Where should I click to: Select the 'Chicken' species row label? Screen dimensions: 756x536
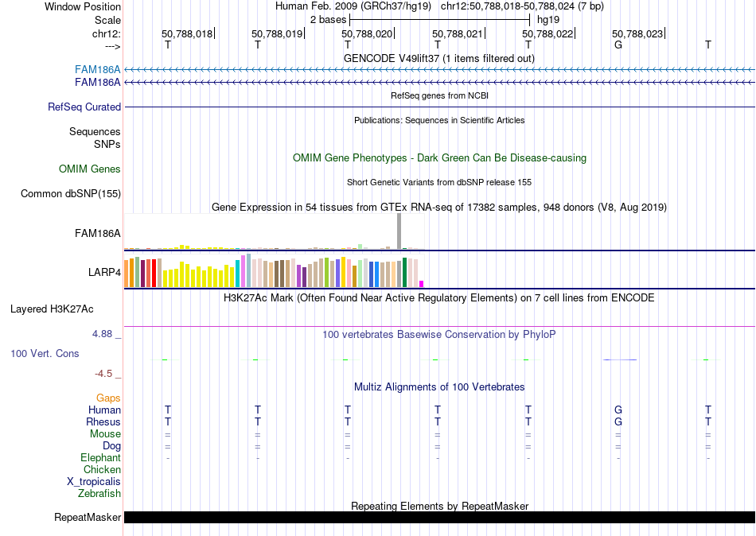click(102, 469)
